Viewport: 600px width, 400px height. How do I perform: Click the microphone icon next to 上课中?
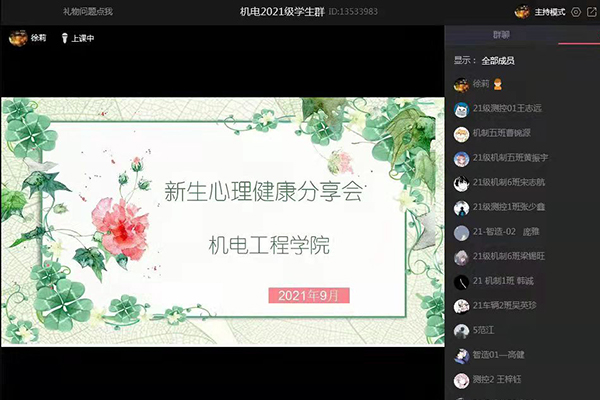[x=65, y=39]
